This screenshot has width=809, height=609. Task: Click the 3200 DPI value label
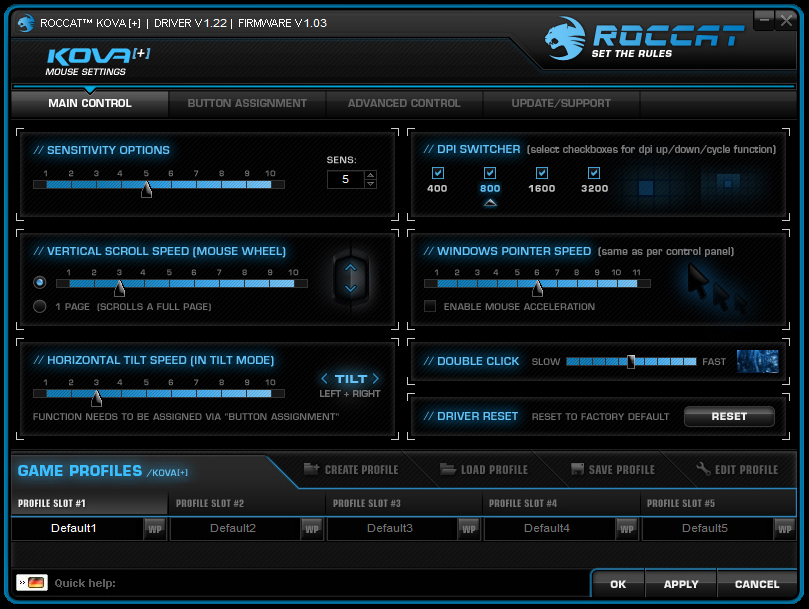[594, 188]
